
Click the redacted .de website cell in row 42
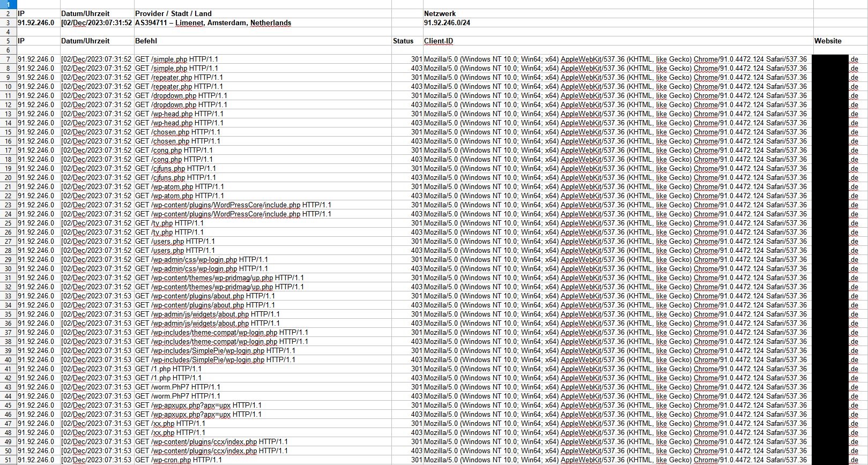(840, 378)
